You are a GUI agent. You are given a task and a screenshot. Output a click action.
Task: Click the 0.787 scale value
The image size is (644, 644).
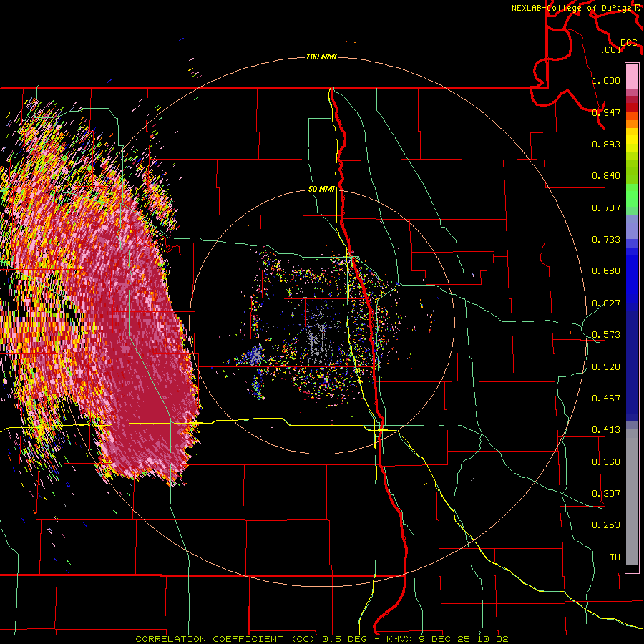tap(606, 208)
